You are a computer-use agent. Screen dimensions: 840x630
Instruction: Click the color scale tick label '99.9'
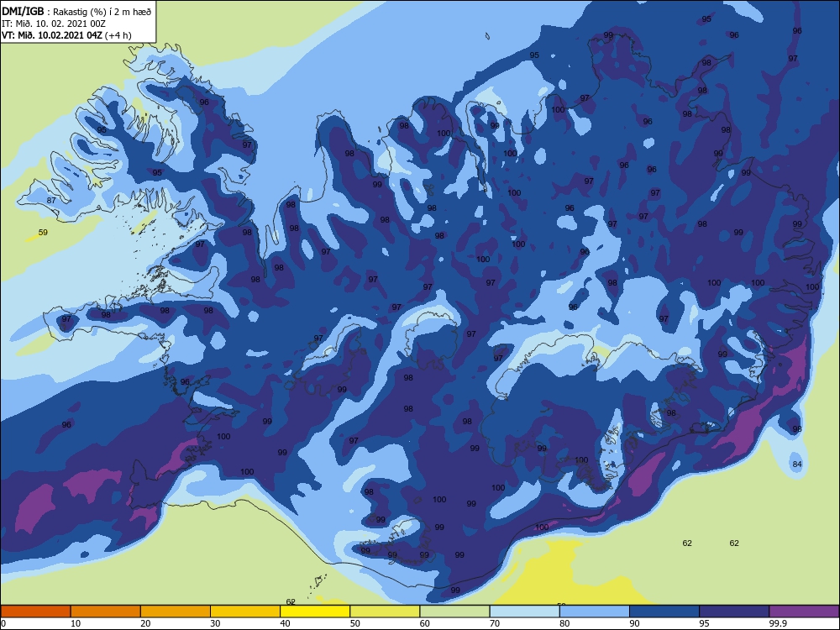click(x=778, y=623)
